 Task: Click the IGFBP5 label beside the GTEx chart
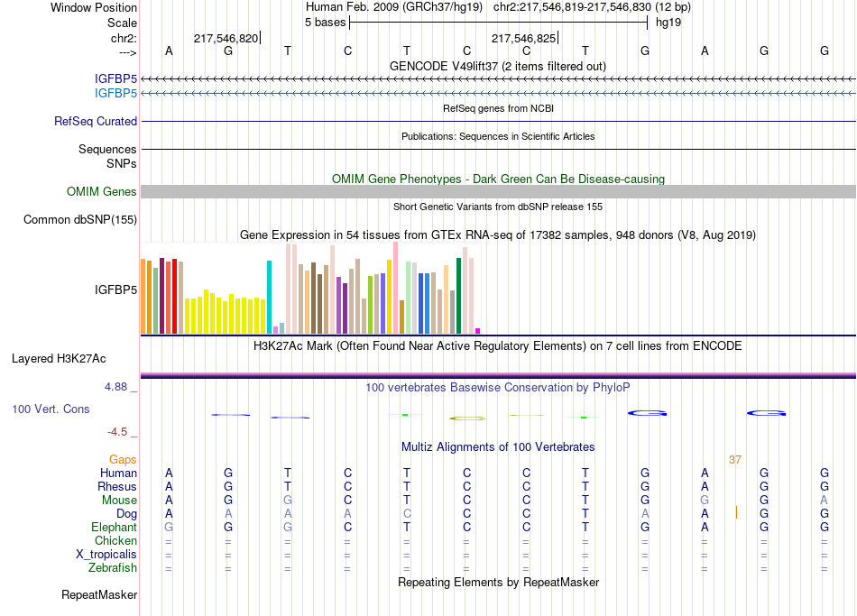(x=115, y=290)
